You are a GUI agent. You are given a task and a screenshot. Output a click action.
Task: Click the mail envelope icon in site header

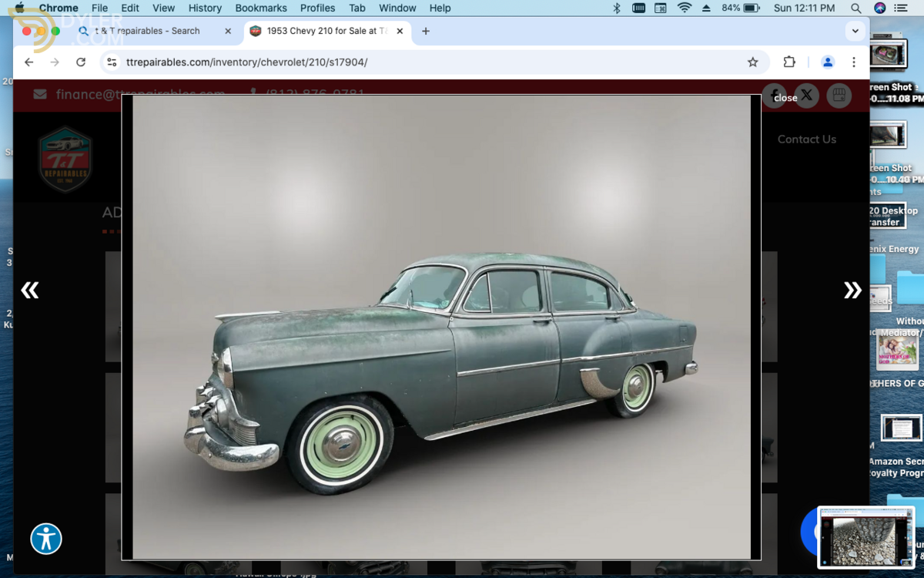click(x=40, y=94)
